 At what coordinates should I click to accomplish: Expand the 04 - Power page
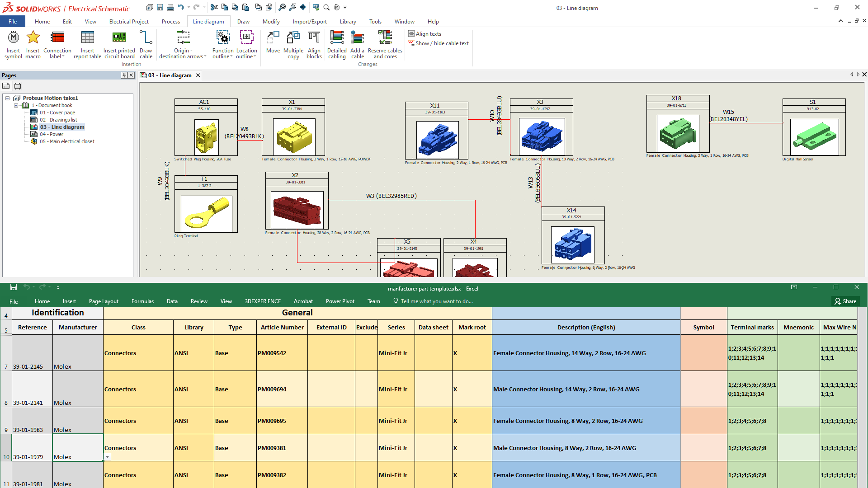click(52, 133)
